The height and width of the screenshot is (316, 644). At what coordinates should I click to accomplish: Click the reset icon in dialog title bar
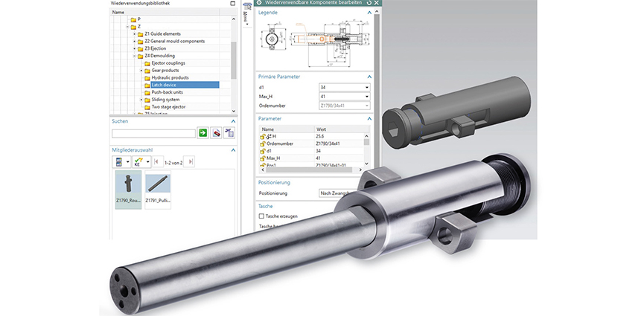(370, 4)
